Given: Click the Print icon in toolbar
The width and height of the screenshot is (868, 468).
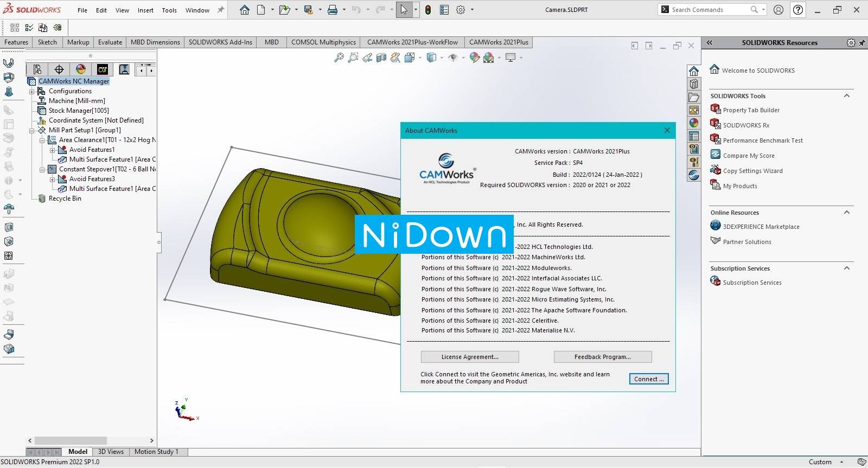Looking at the screenshot, I should point(333,10).
